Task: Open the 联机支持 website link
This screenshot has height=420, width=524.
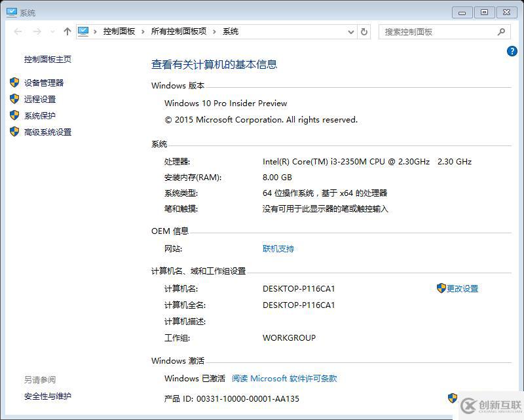Action: click(278, 249)
